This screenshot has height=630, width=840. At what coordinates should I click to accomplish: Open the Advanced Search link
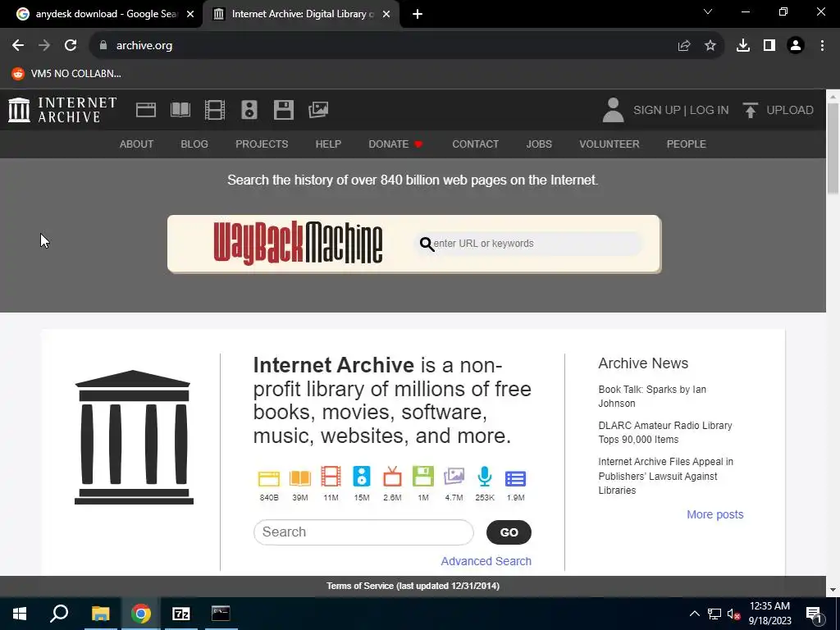point(486,561)
